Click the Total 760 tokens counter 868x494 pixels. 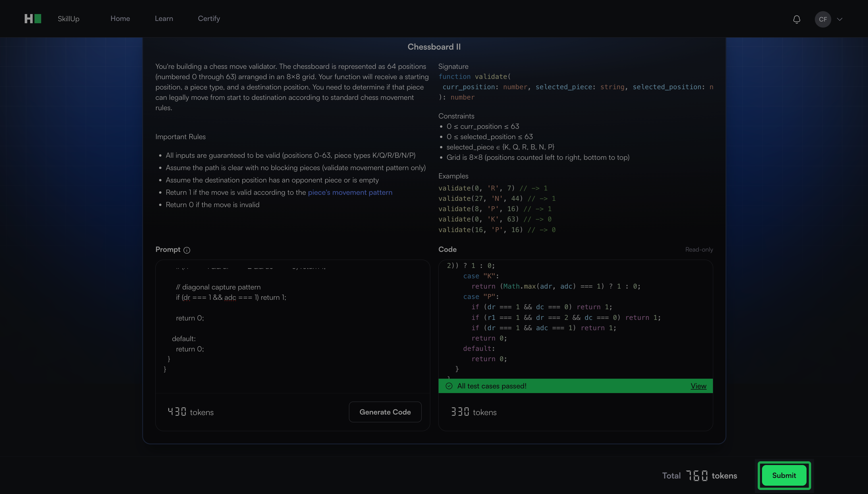pos(699,476)
